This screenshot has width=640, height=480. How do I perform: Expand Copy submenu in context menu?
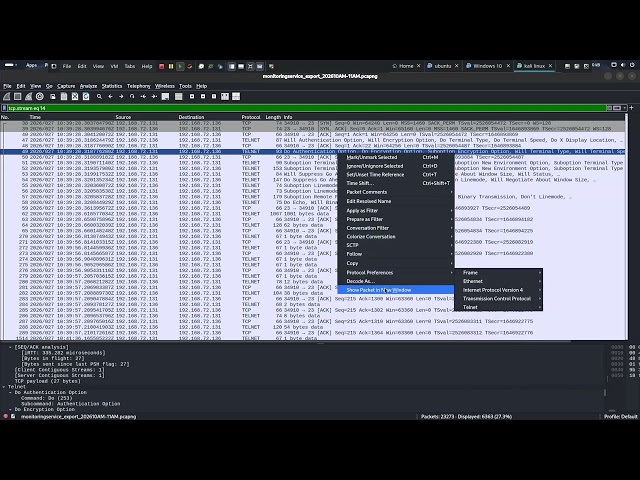pyautogui.click(x=396, y=263)
